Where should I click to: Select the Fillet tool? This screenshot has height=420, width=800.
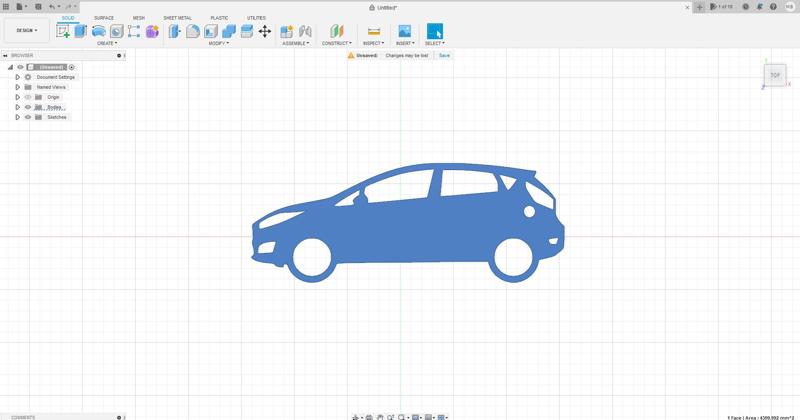point(192,31)
